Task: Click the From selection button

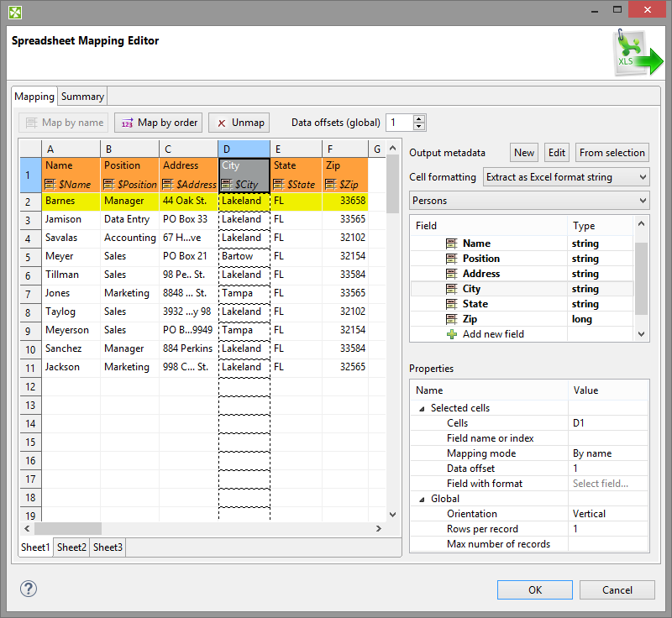Action: [612, 152]
